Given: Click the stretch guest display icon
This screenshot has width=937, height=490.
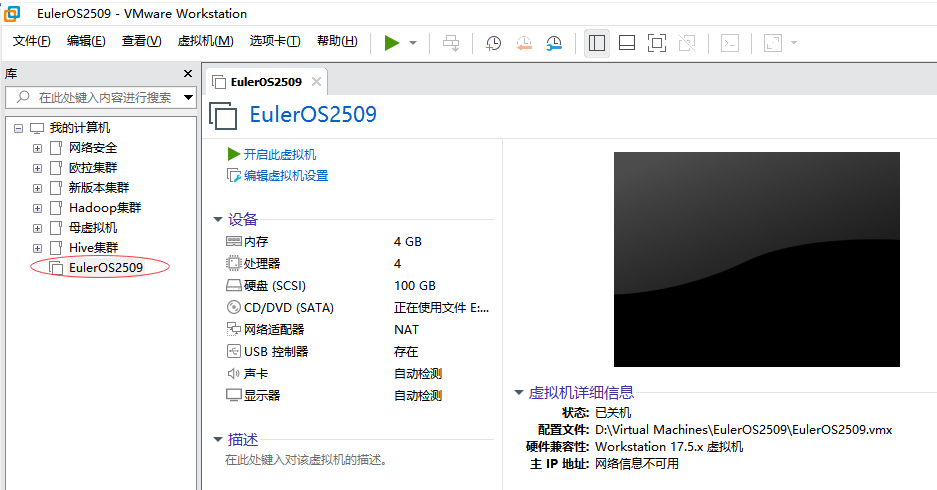Looking at the screenshot, I should tap(773, 43).
